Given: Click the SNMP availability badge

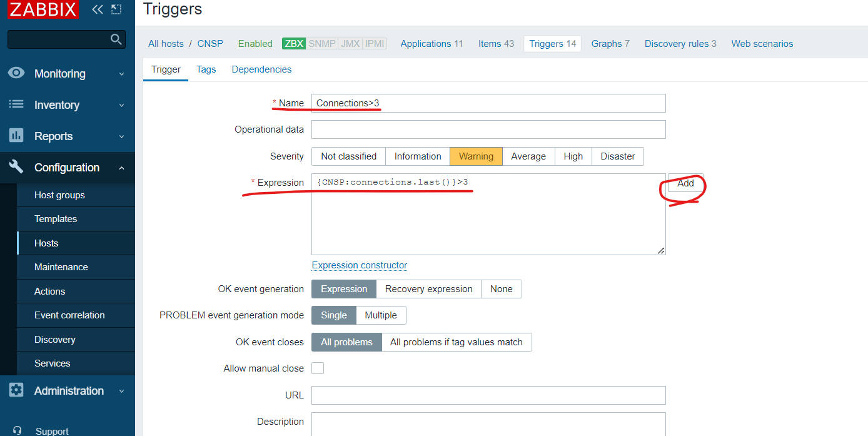Looking at the screenshot, I should point(322,44).
